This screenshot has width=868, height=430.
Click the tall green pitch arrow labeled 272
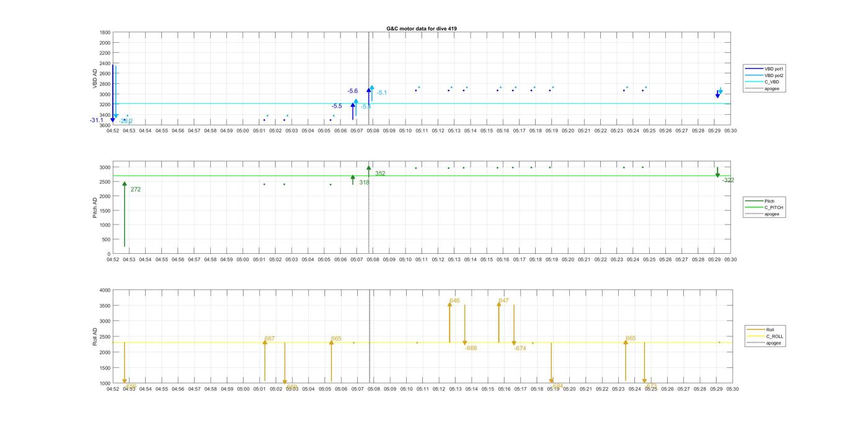[x=125, y=214]
